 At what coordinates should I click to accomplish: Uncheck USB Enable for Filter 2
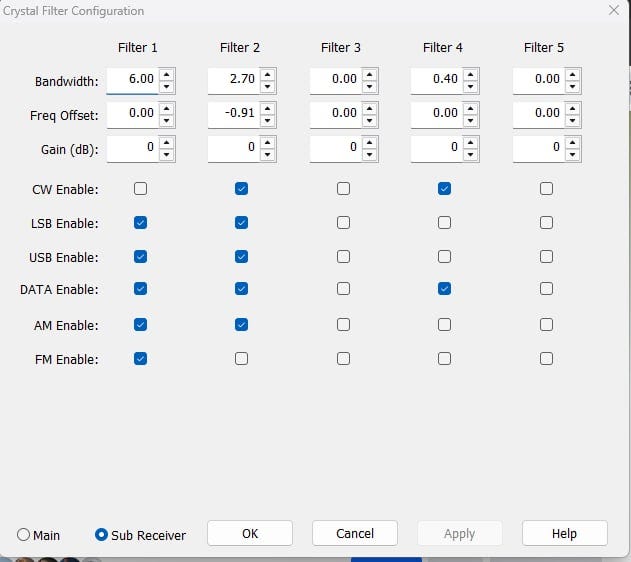coord(241,257)
